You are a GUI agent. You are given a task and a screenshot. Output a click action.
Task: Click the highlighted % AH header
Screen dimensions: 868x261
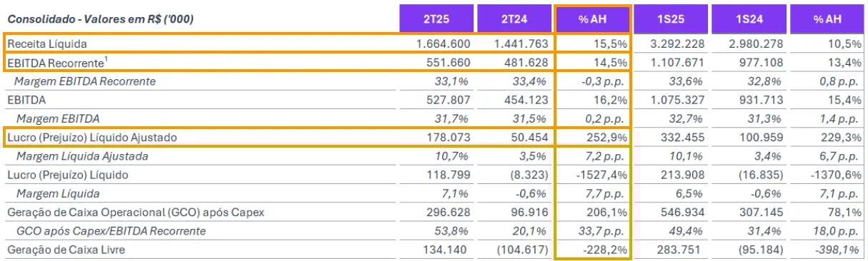(593, 18)
